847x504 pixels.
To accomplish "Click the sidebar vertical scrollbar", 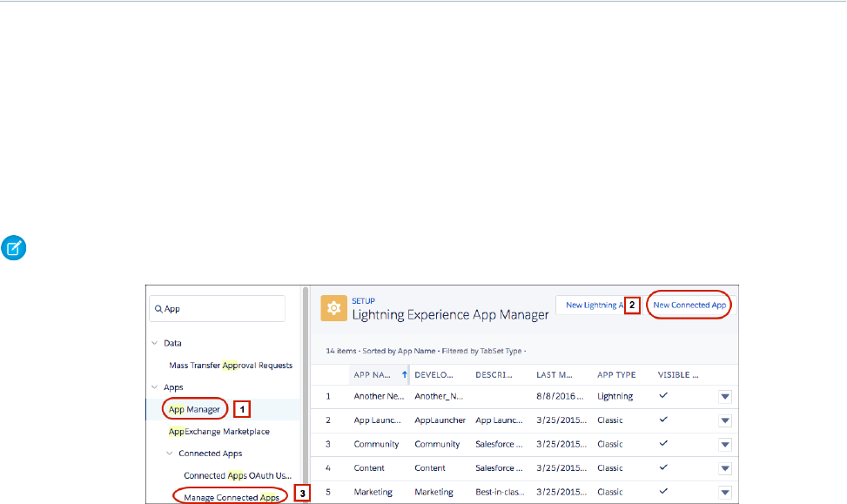I will [306, 394].
